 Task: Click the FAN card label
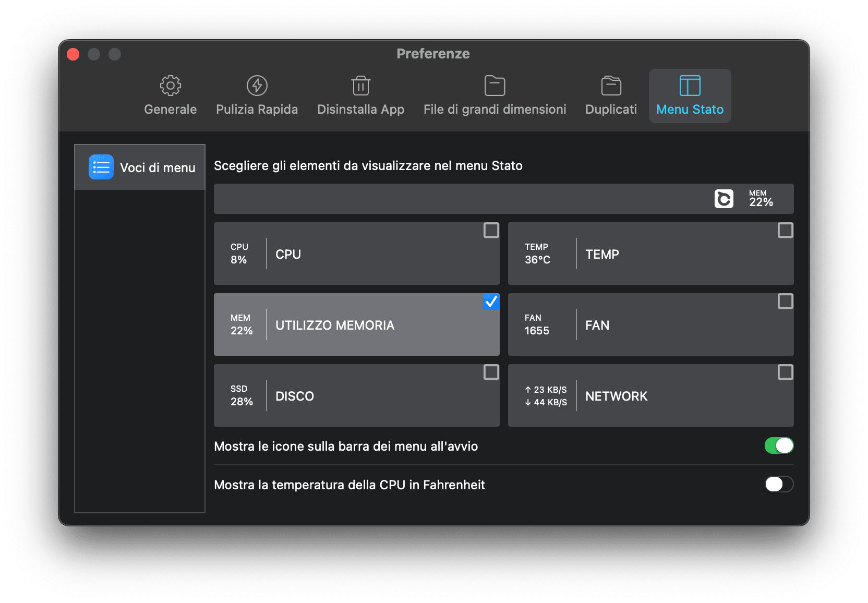597,325
